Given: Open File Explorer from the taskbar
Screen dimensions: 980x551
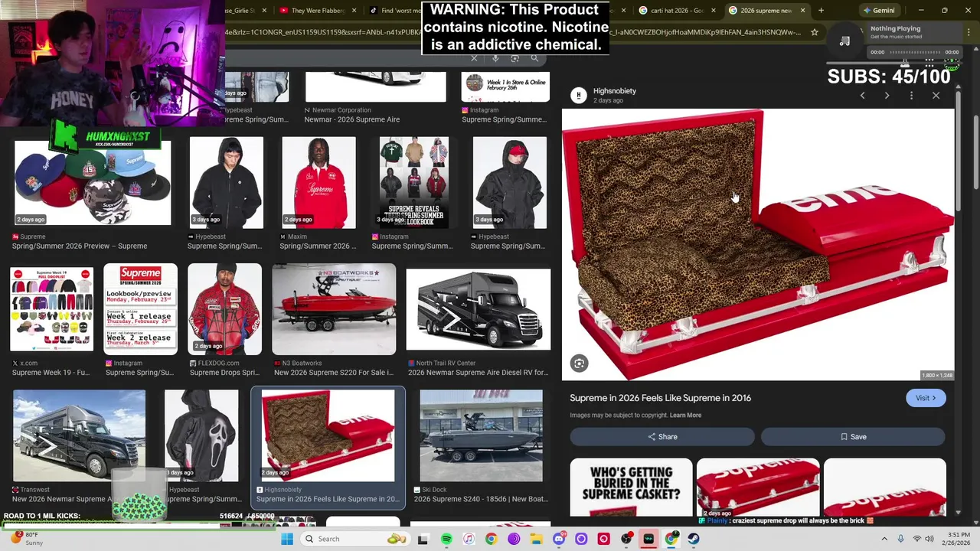Looking at the screenshot, I should (536, 539).
